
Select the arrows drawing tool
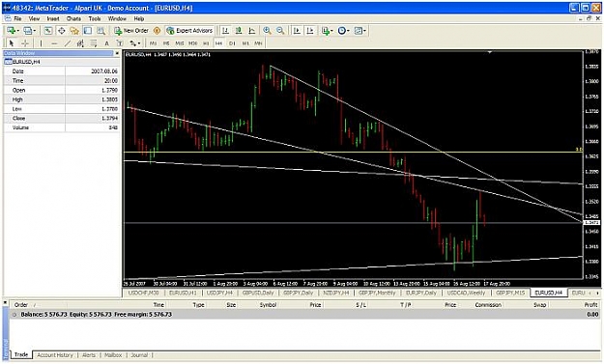(133, 43)
